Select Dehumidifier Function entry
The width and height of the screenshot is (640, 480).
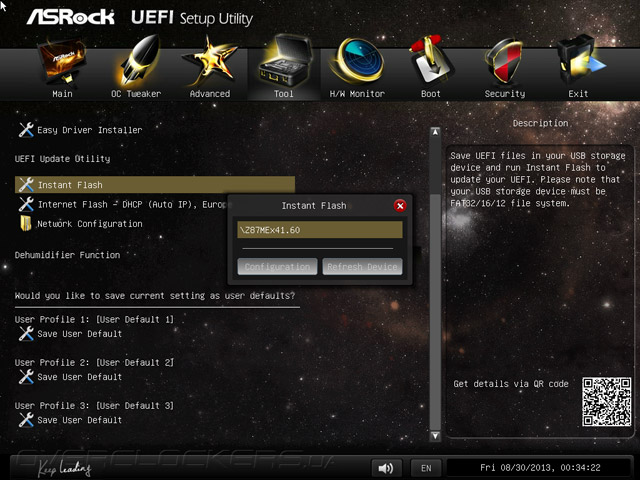point(67,255)
